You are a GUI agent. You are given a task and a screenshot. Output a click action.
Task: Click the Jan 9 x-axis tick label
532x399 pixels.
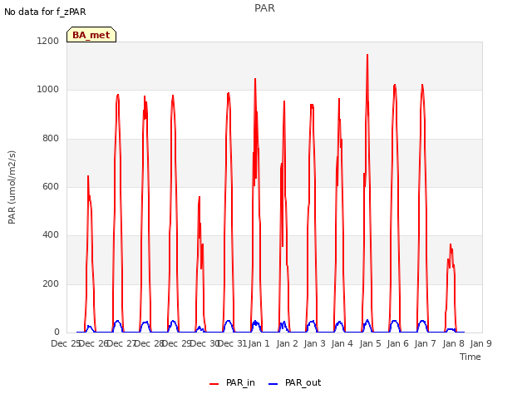[480, 343]
